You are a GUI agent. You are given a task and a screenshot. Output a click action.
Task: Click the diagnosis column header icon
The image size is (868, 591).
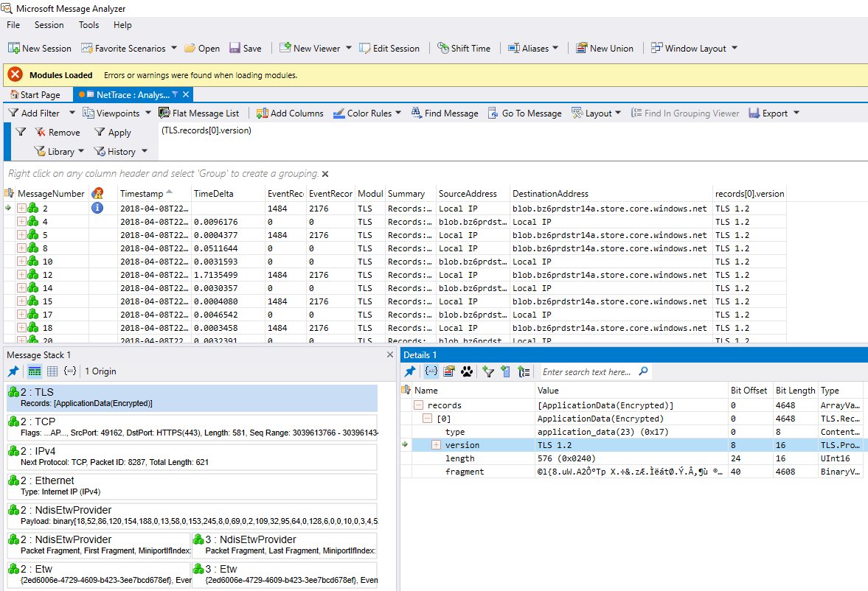coord(97,193)
